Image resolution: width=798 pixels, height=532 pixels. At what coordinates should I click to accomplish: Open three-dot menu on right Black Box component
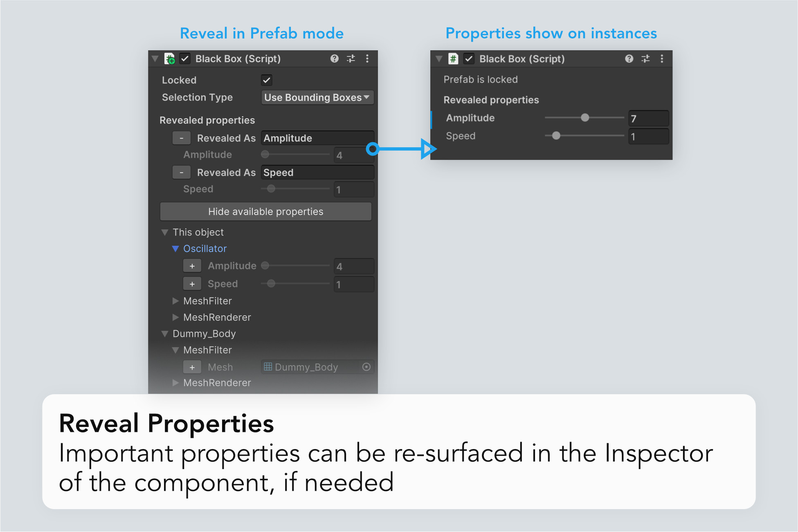pos(662,59)
